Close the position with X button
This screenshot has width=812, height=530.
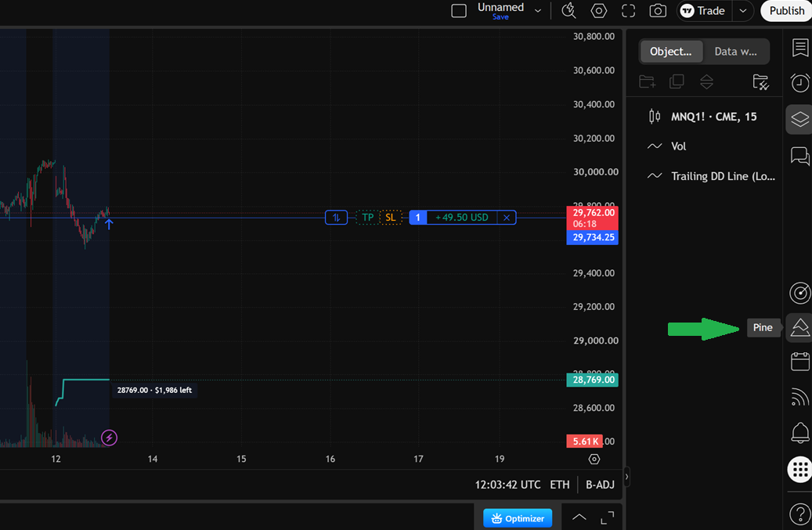tap(507, 218)
